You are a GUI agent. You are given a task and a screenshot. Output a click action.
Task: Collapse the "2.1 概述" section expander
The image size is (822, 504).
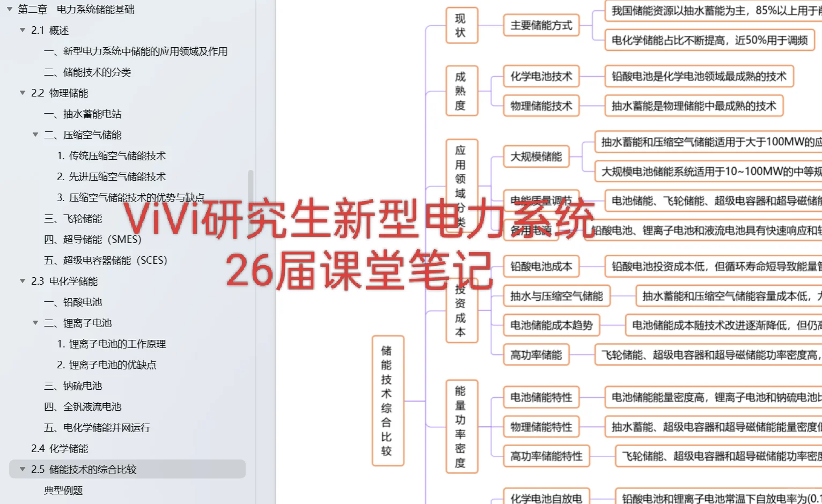(x=22, y=31)
